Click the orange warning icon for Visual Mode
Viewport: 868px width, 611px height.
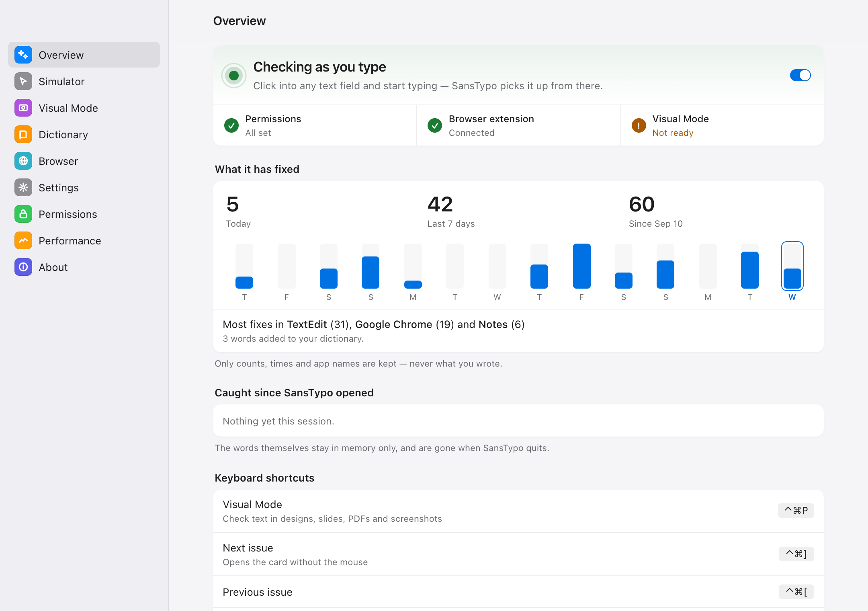[639, 125]
